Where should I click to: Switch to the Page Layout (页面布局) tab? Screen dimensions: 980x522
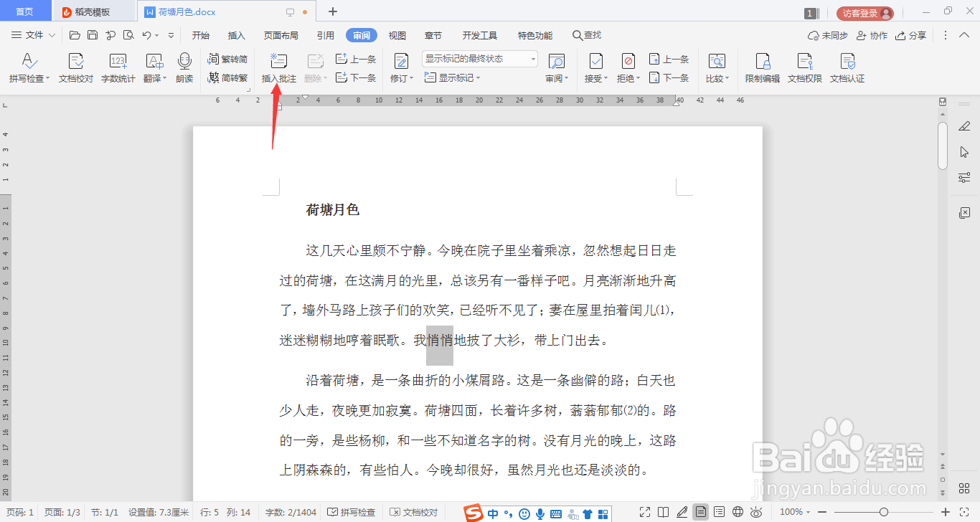pyautogui.click(x=281, y=35)
